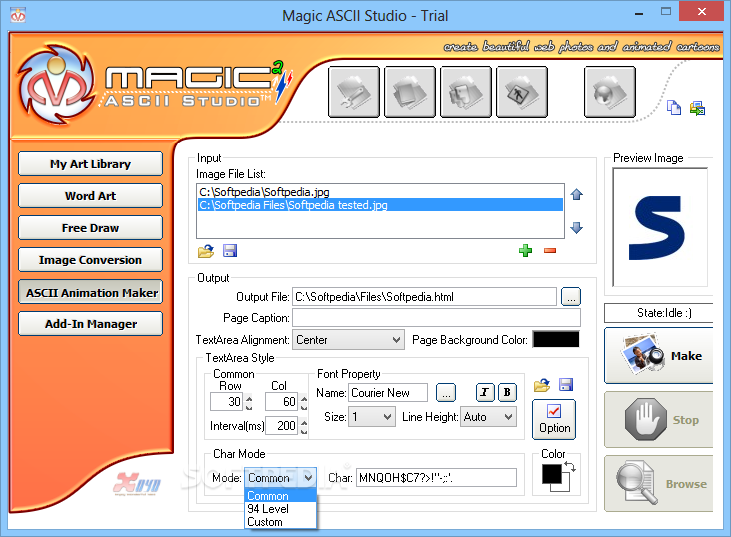Screen dimensions: 731x537
Task: Click the green export icon at top right
Action: (x=697, y=109)
